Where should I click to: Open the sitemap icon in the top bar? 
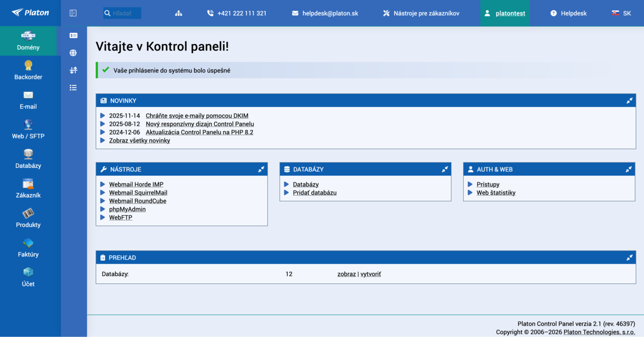tap(178, 13)
